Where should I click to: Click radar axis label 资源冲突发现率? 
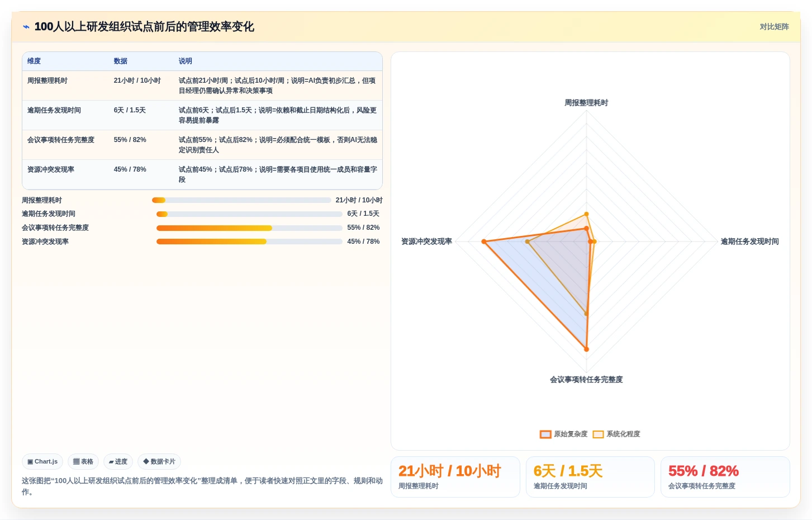(426, 242)
